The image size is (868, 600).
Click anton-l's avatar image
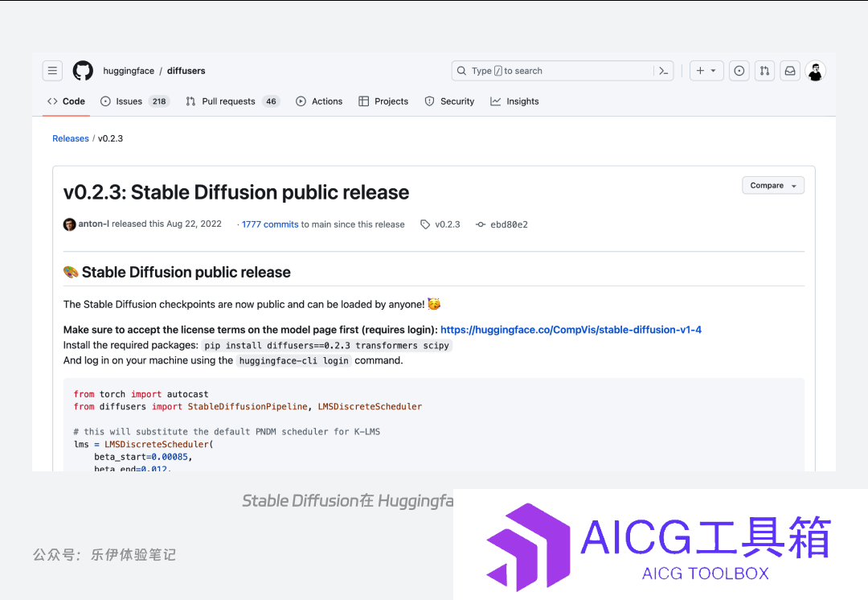69,224
